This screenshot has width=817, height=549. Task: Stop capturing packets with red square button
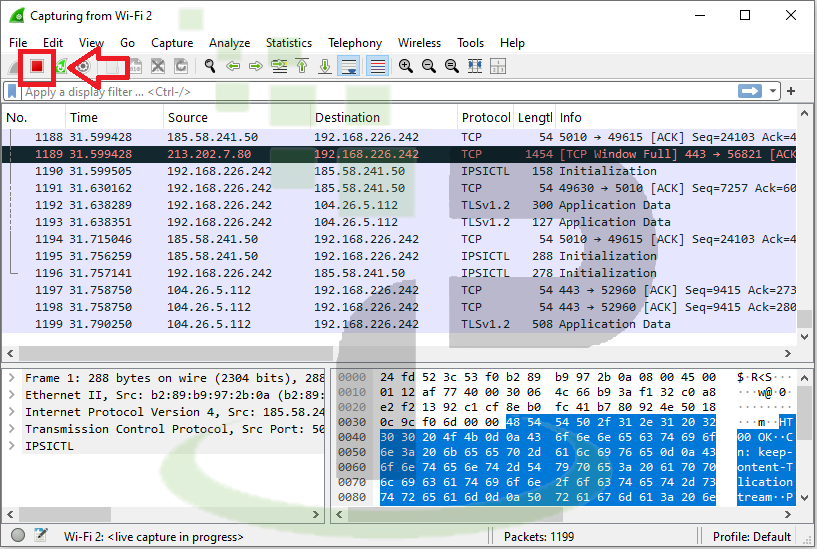pos(37,66)
